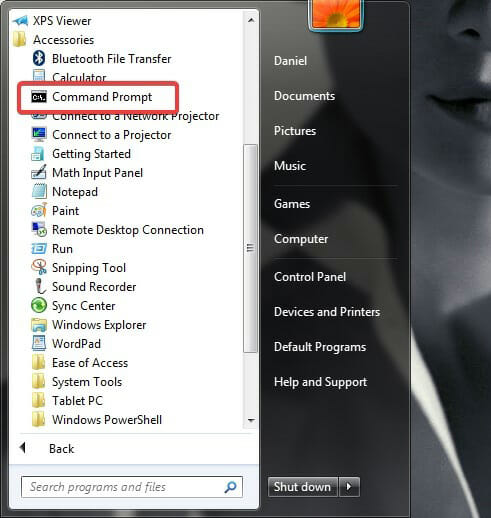Open Daniel's user folder
This screenshot has width=491, height=518.
pos(290,61)
